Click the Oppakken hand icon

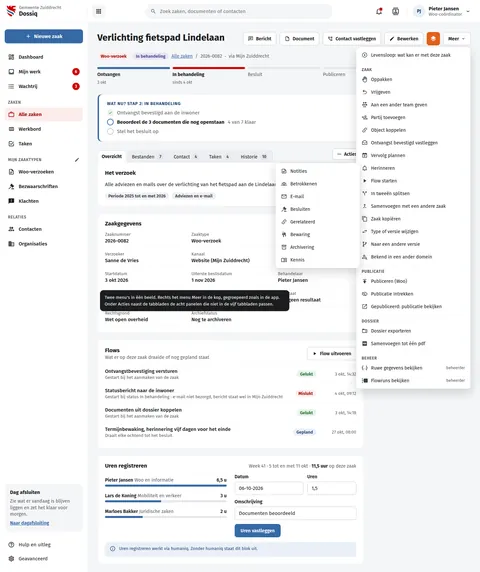pos(364,79)
